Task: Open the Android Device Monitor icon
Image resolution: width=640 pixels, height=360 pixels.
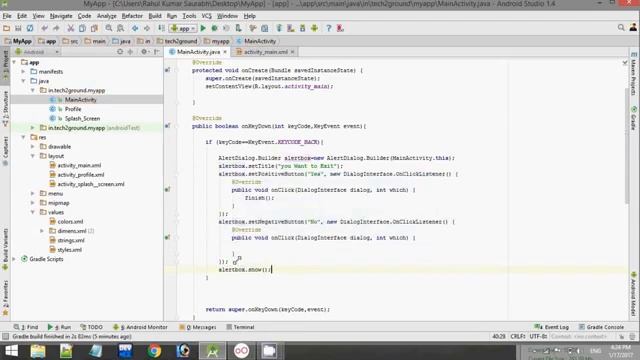Action: [314, 28]
